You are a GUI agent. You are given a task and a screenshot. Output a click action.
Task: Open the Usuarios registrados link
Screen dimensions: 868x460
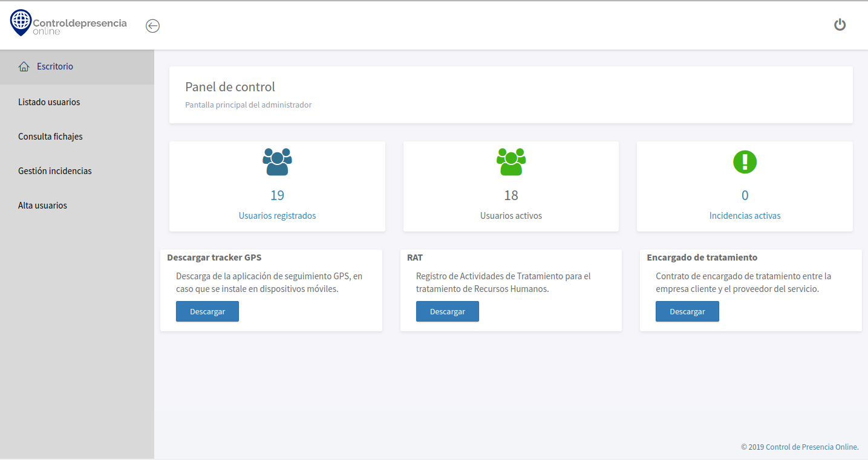[277, 215]
